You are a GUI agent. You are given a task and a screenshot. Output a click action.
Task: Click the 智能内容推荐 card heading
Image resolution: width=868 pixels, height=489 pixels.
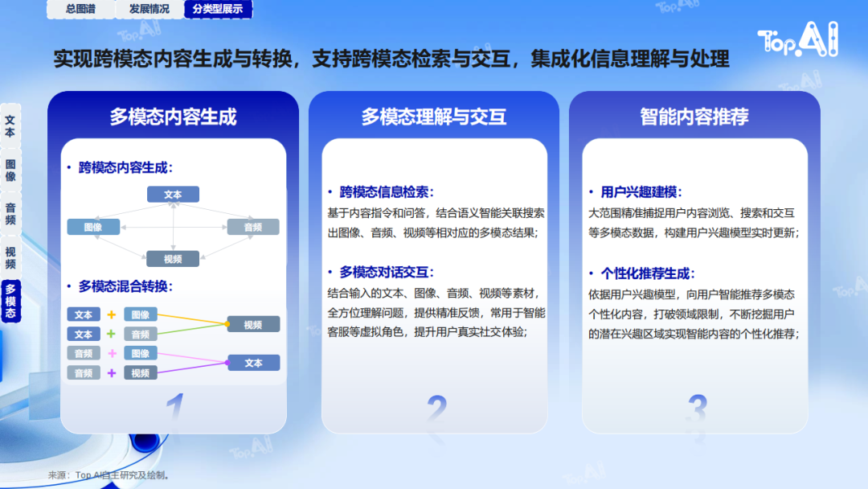[x=694, y=117]
